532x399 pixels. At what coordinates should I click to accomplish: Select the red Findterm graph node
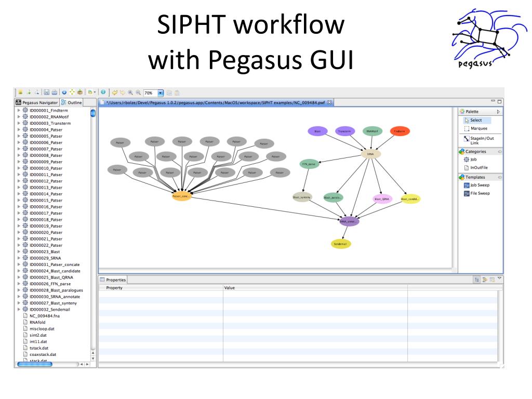pos(400,131)
